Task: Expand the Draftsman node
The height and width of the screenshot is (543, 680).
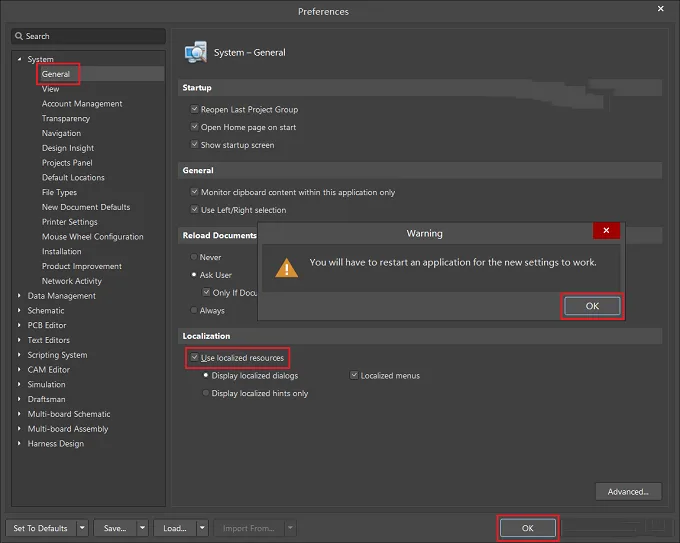Action: click(x=19, y=399)
